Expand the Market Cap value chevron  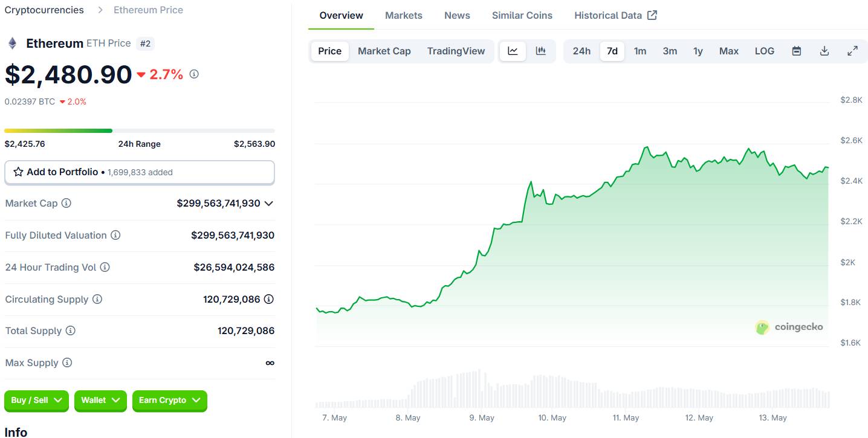pos(269,203)
